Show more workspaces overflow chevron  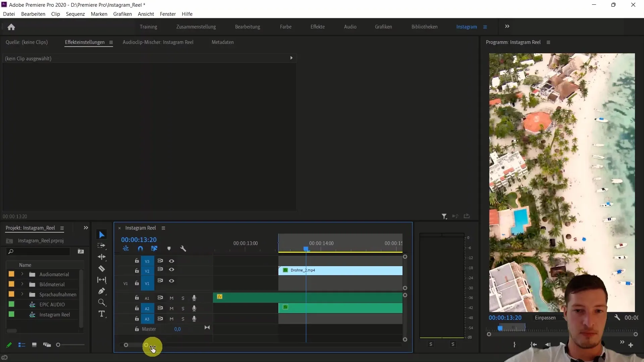click(507, 26)
